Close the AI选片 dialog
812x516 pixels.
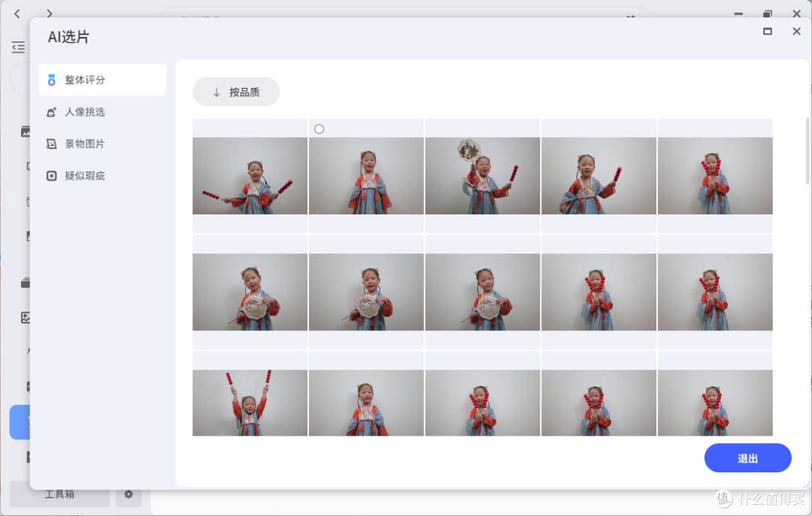pos(796,32)
